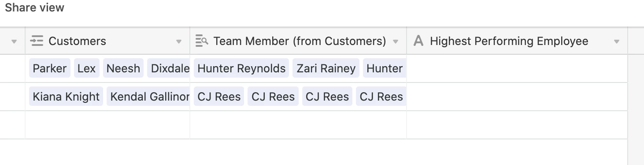Open the Team Member column dropdown arrow
Screen dimensions: 644x165
396,41
